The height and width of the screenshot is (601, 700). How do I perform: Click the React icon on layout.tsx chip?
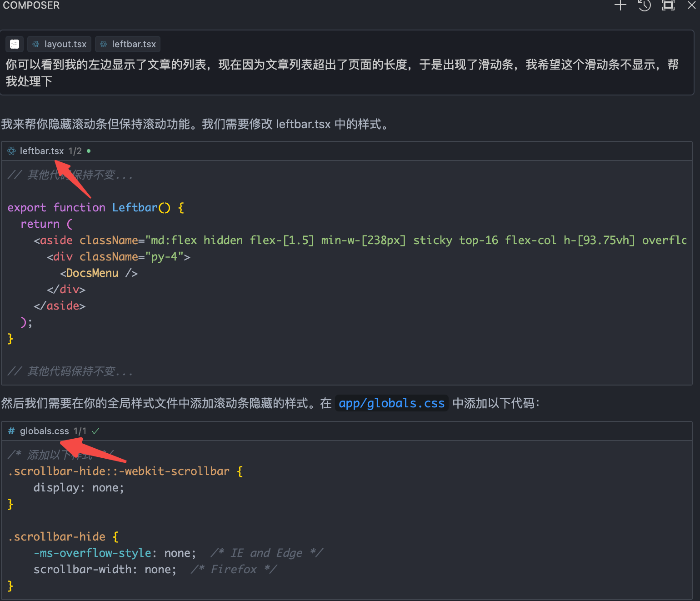[x=36, y=44]
